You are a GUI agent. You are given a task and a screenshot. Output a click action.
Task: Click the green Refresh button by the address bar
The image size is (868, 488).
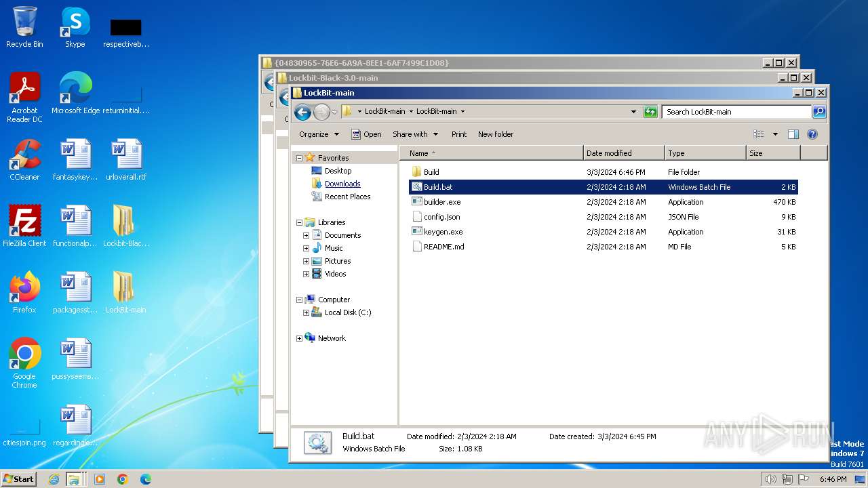[650, 112]
